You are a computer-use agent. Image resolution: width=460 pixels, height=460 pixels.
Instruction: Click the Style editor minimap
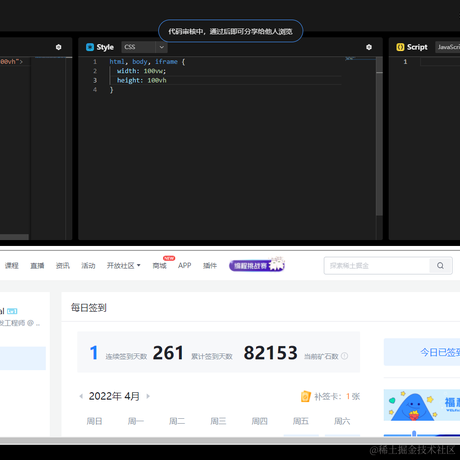click(360, 59)
